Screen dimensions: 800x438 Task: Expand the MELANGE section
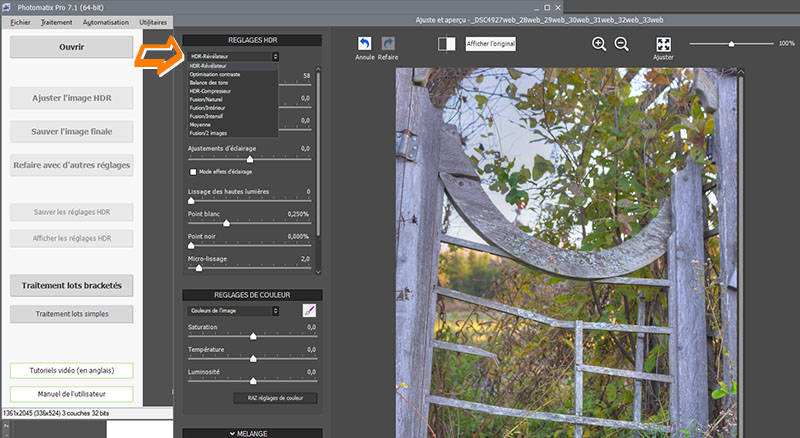252,433
